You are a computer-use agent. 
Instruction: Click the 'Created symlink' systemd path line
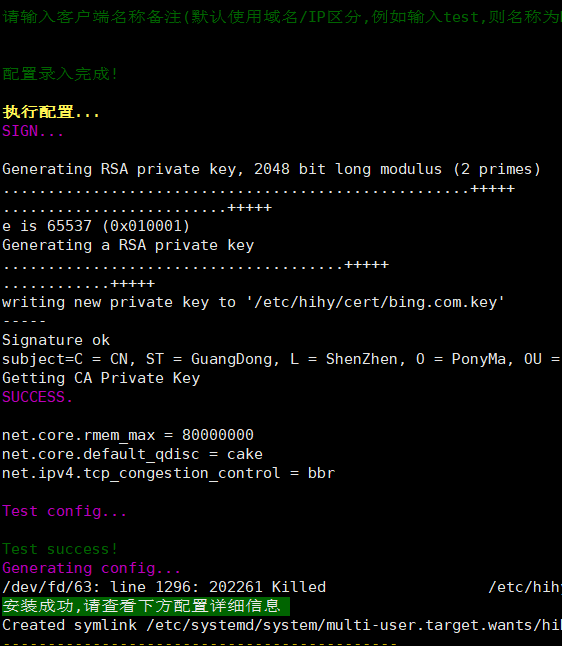(282, 625)
